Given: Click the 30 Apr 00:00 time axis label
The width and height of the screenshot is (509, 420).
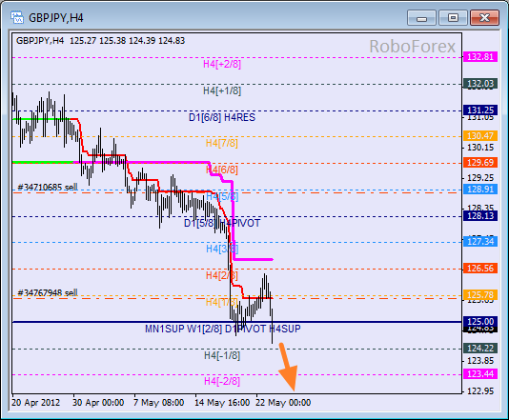Looking at the screenshot, I should pos(98,403).
